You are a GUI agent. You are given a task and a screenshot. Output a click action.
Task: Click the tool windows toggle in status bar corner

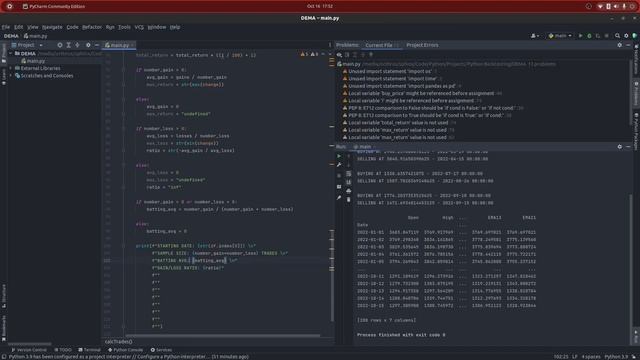coord(4,357)
